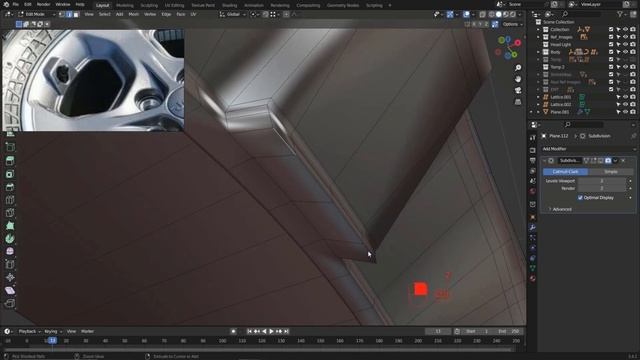Click the viewport pan hand icon
This screenshot has width=640, height=360.
[518, 79]
